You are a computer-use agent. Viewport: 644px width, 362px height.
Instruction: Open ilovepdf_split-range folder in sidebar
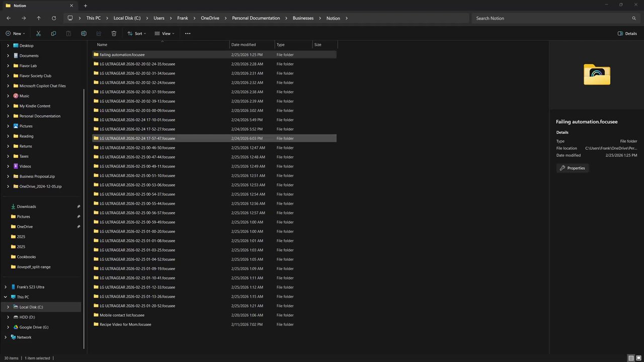pos(34,267)
